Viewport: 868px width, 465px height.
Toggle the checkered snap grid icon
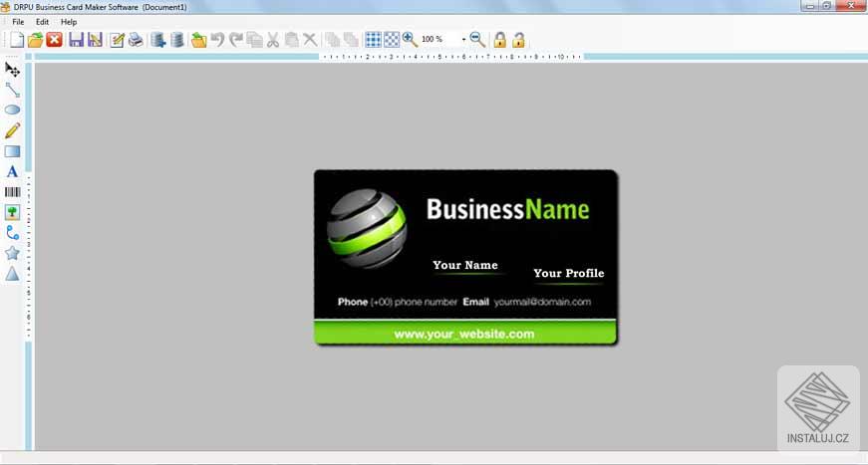tap(392, 40)
